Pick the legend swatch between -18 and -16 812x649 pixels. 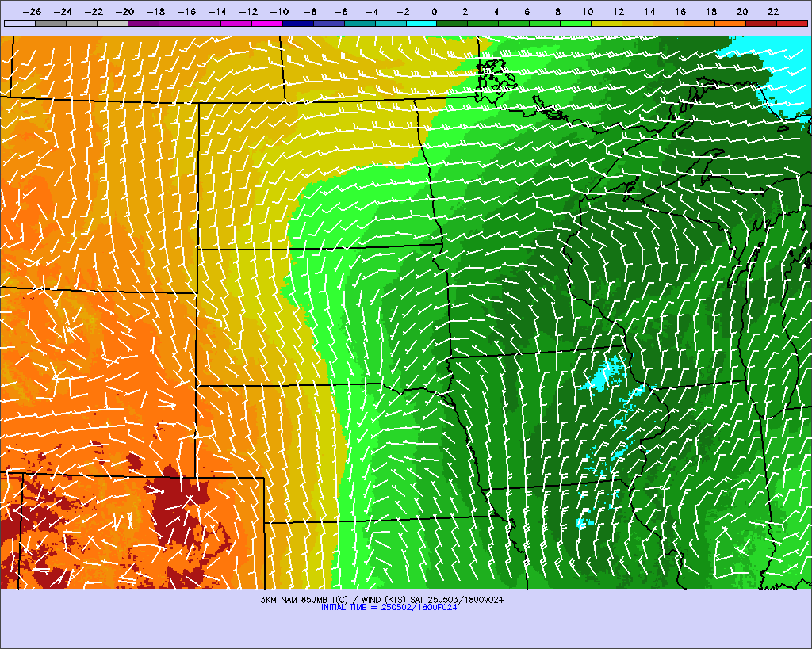pyautogui.click(x=174, y=23)
